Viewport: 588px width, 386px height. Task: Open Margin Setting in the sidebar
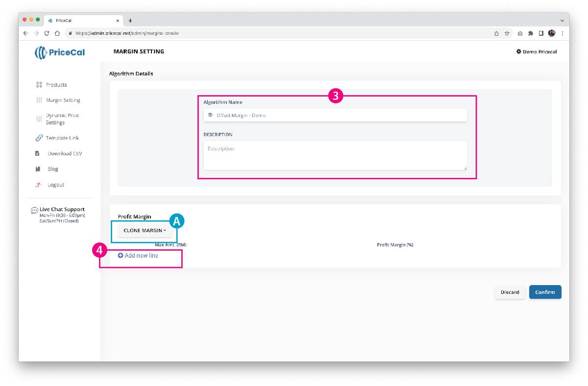pyautogui.click(x=63, y=100)
